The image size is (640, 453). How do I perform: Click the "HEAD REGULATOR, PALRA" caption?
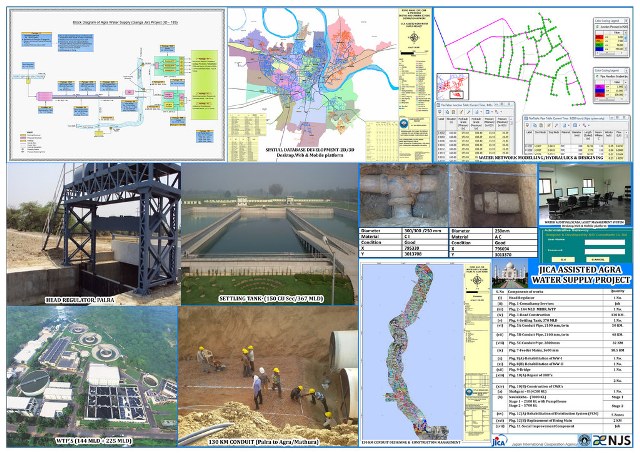pyautogui.click(x=80, y=300)
